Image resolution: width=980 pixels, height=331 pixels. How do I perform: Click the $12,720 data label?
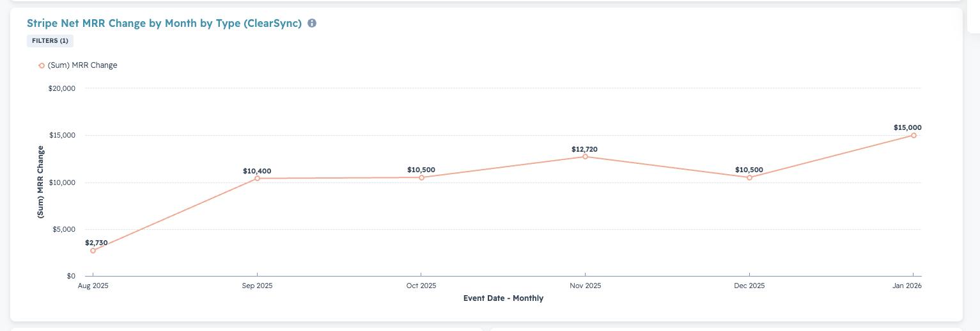pos(584,149)
